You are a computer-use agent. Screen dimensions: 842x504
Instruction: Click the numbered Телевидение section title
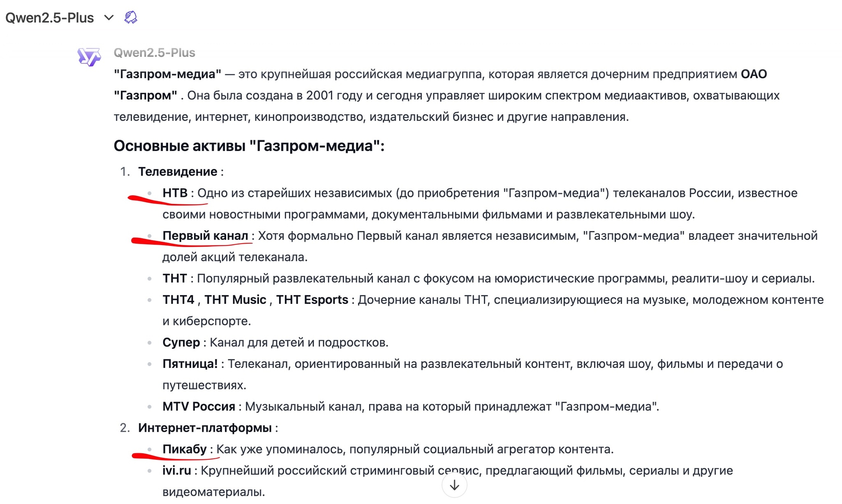click(x=178, y=171)
